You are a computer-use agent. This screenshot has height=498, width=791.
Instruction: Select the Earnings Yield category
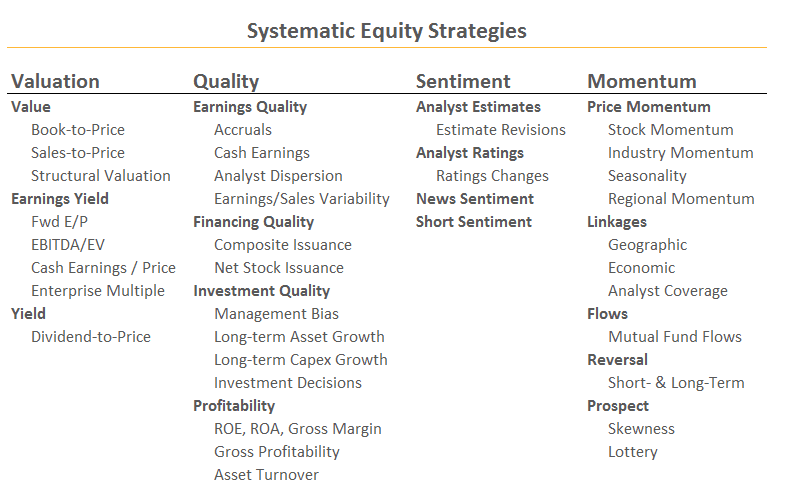coord(60,198)
